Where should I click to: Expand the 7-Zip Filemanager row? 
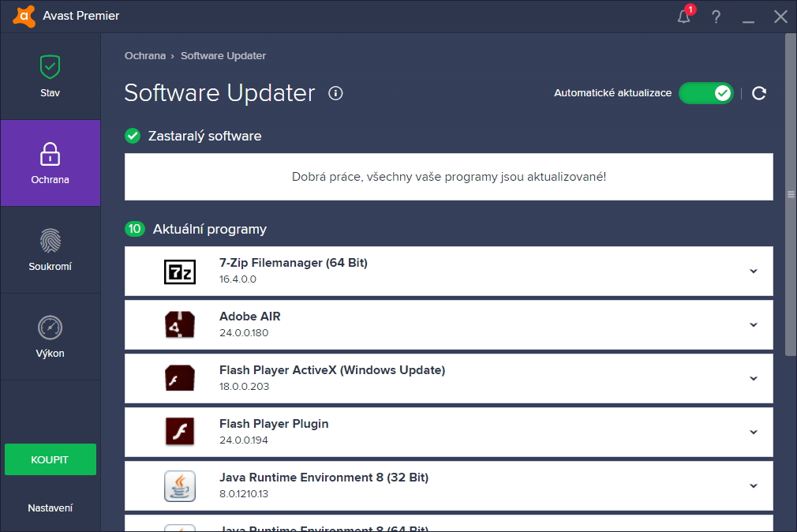(754, 271)
